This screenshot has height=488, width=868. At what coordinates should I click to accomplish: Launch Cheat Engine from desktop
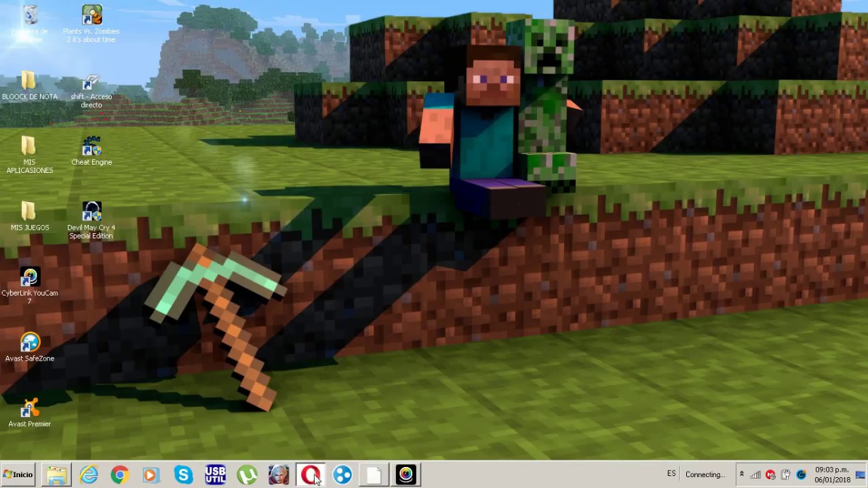pyautogui.click(x=92, y=152)
